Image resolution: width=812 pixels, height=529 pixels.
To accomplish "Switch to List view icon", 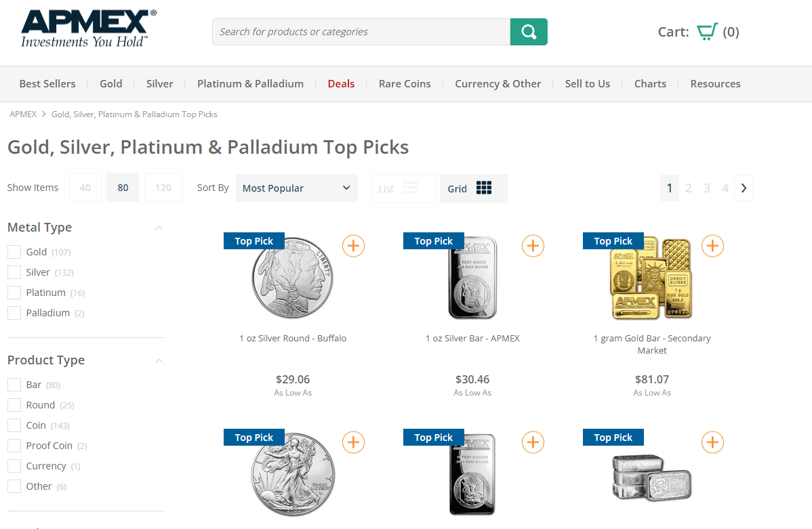I will (x=411, y=188).
